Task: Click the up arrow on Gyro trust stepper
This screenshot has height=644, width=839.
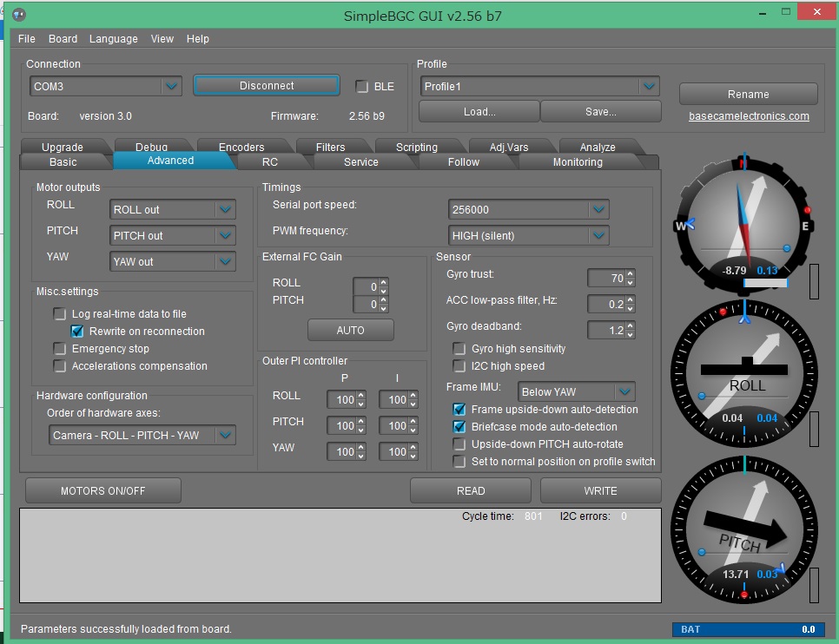Action: [631, 274]
